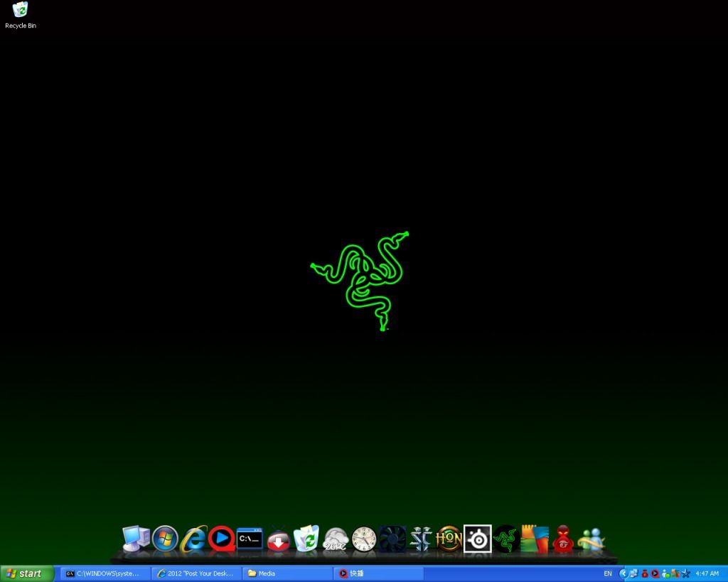This screenshot has width=728, height=582.
Task: Expand hidden icons with the tray chevron
Action: [623, 573]
